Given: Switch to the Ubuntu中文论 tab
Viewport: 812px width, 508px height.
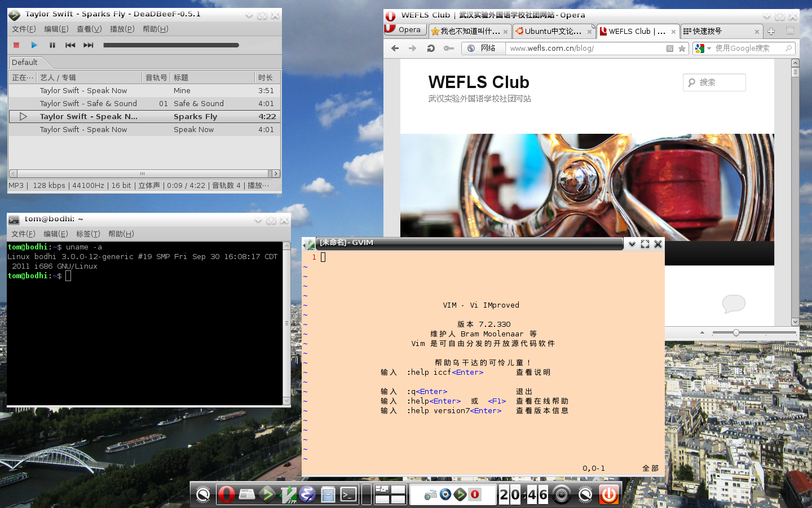Looking at the screenshot, I should point(553,31).
